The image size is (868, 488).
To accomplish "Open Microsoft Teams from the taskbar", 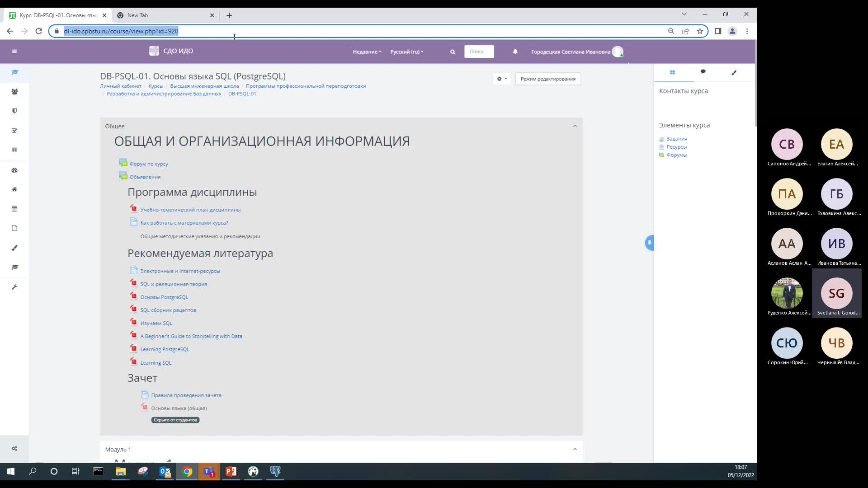I will (x=209, y=472).
